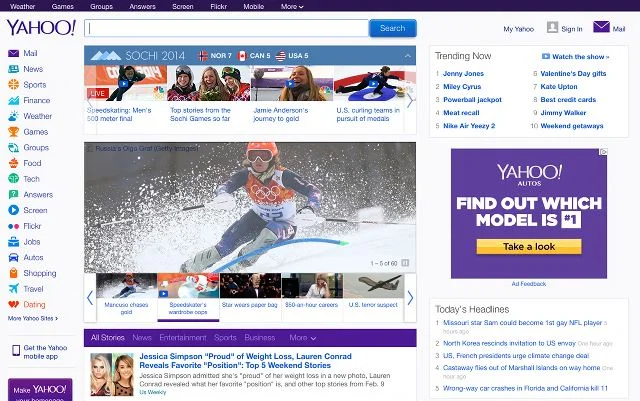The image size is (640, 401).
Task: Go to previous carousel thumbnails with left arrow
Action: 90,298
